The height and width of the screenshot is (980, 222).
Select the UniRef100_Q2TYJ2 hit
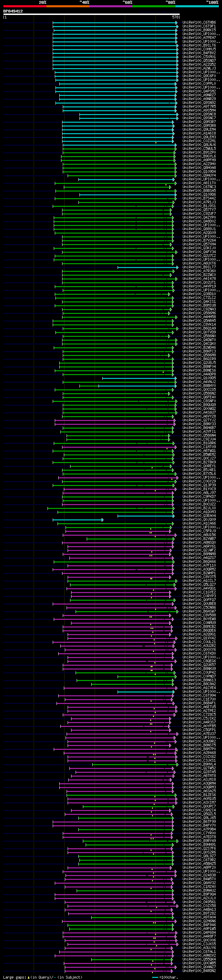click(199, 420)
